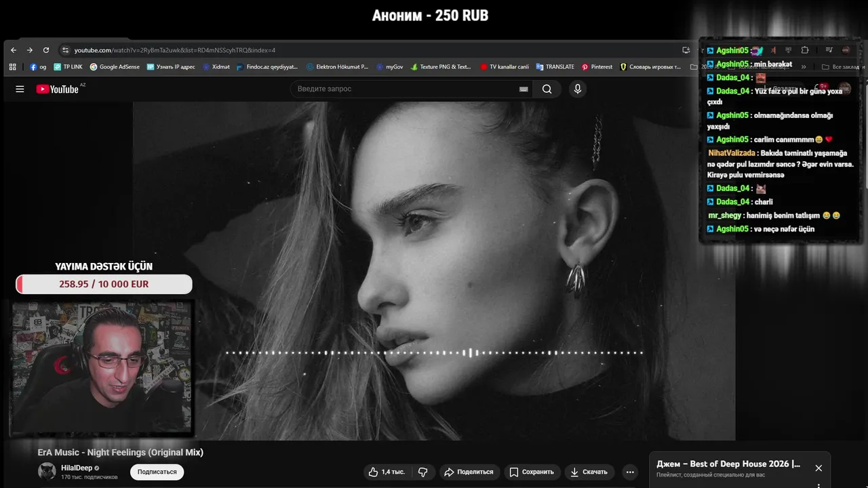
Task: Open the Elektron Hökumət bookmark
Action: coord(337,67)
